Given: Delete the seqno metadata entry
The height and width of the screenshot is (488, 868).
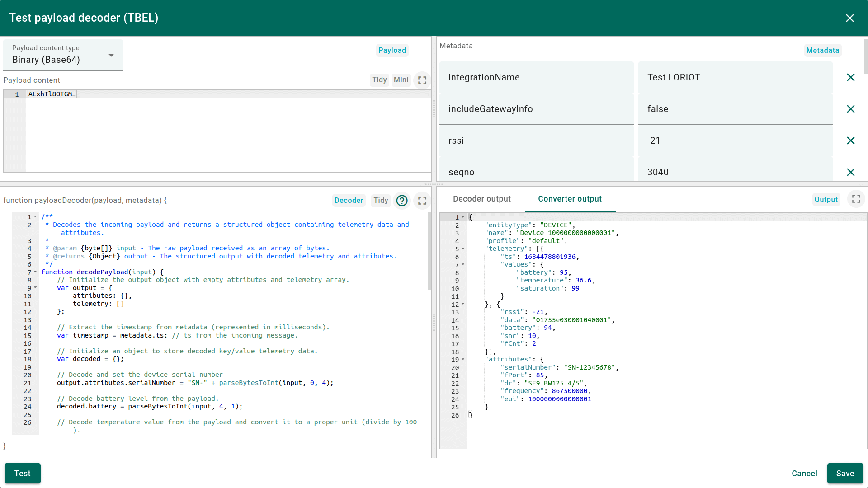Looking at the screenshot, I should tap(850, 172).
